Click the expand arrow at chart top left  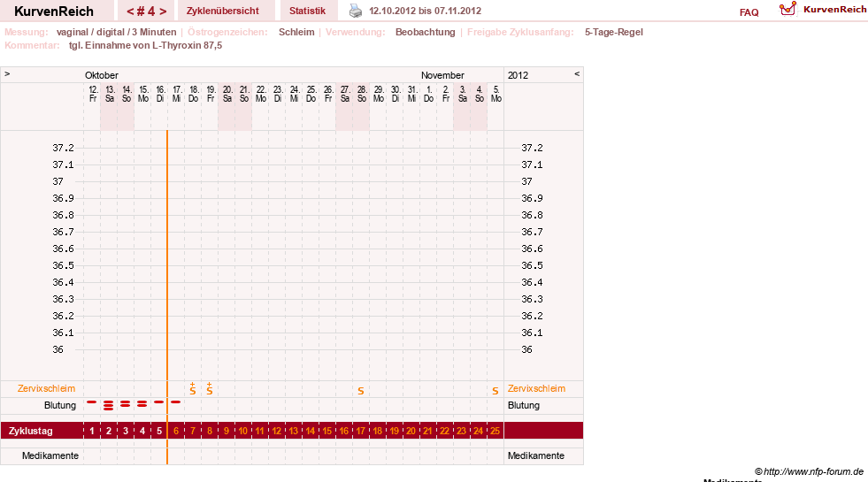click(x=7, y=73)
